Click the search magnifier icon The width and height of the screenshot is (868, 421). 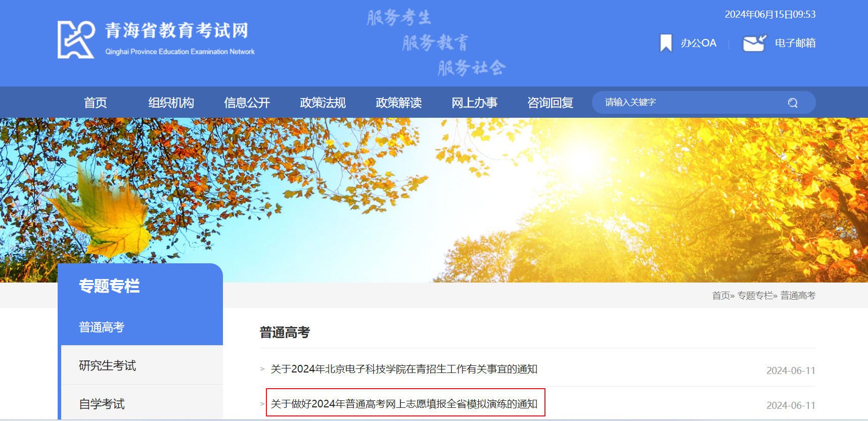coord(793,103)
